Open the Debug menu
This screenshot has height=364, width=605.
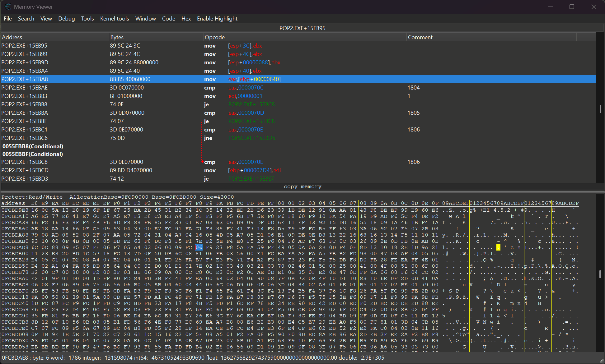click(67, 19)
